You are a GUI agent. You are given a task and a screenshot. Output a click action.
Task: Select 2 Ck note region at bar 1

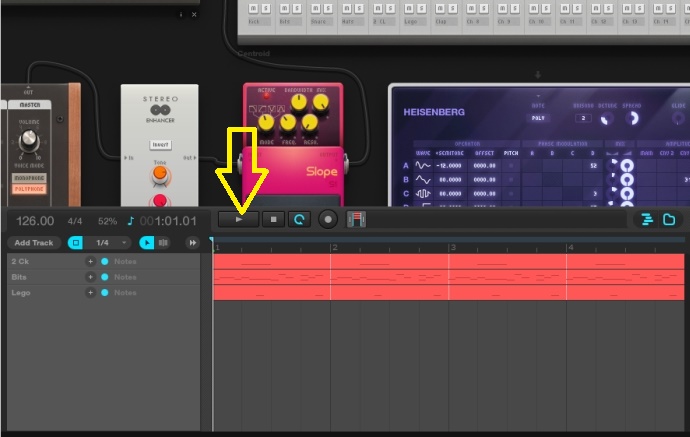[272, 261]
